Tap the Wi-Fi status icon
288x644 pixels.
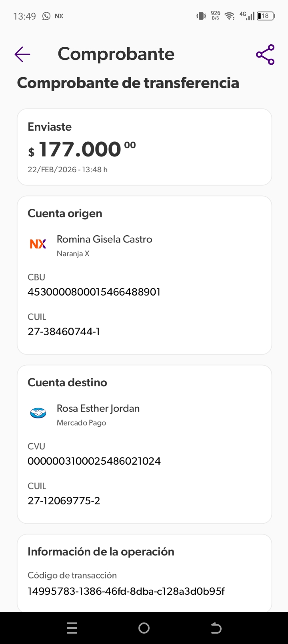229,16
